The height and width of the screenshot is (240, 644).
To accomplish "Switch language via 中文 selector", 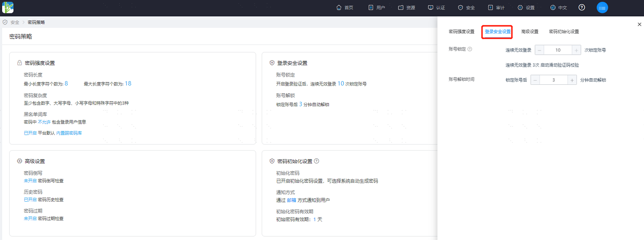I will [558, 8].
